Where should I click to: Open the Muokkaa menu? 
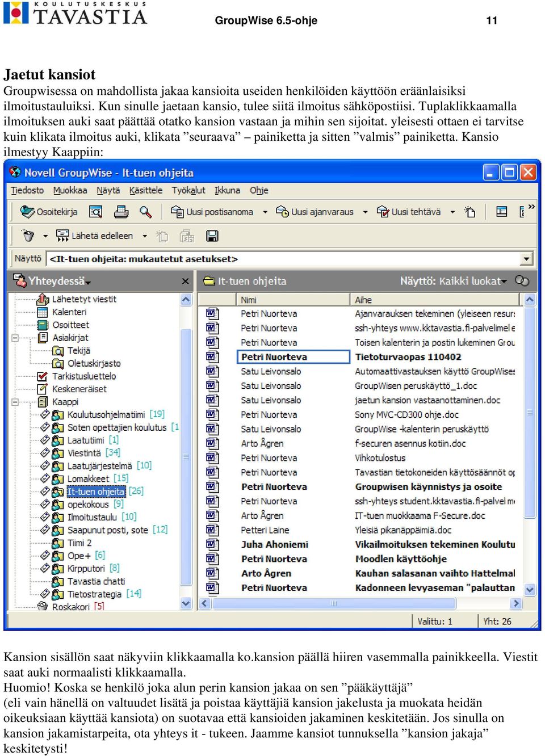(70, 190)
